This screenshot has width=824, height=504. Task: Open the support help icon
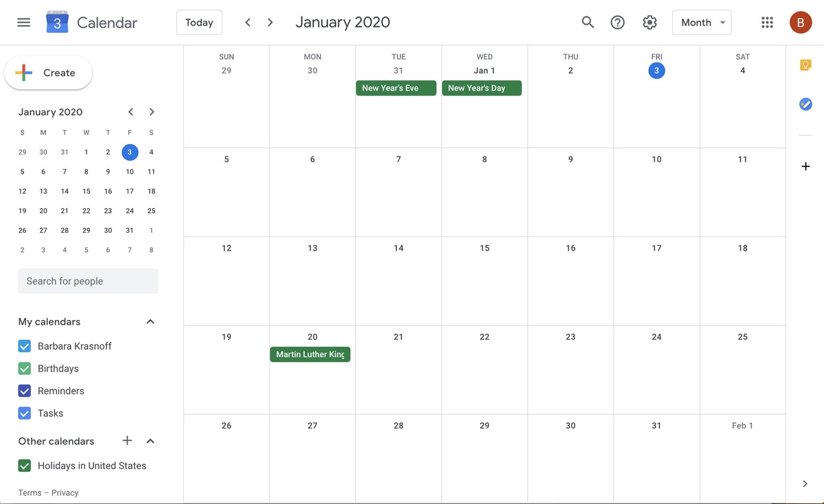[618, 23]
